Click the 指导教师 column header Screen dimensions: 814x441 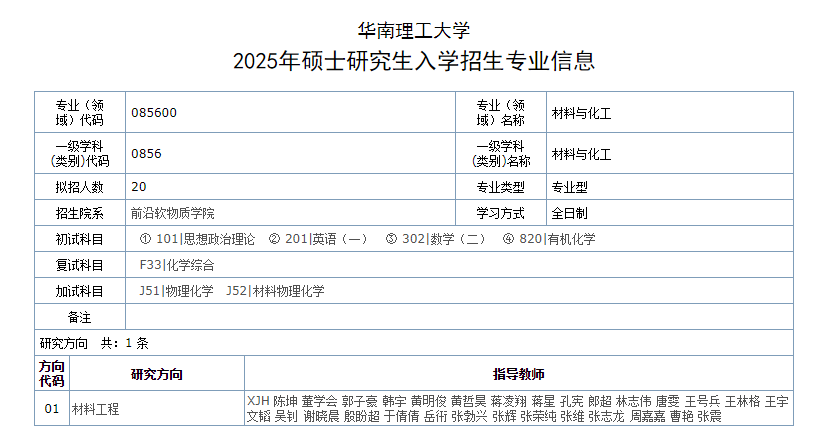click(x=519, y=373)
